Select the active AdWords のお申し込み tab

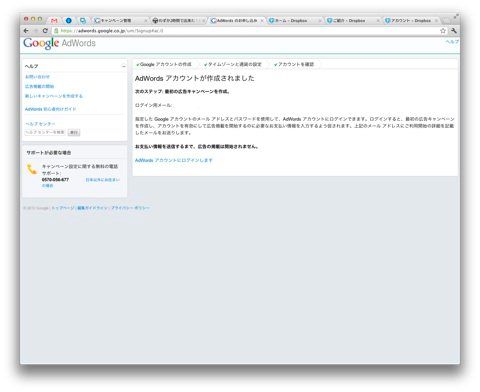click(x=236, y=21)
